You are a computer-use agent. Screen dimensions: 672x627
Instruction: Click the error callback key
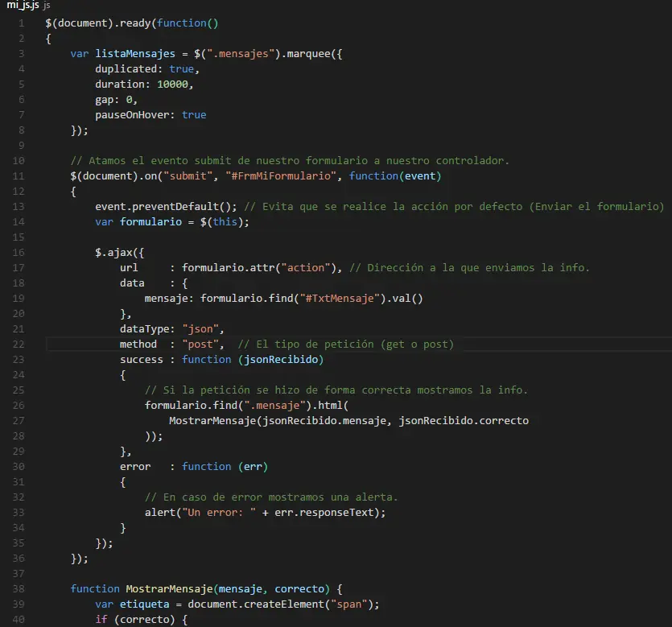click(x=135, y=467)
